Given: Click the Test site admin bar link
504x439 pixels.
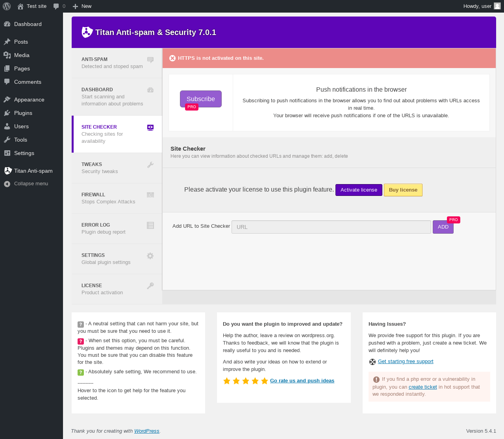Looking at the screenshot, I should 32,6.
